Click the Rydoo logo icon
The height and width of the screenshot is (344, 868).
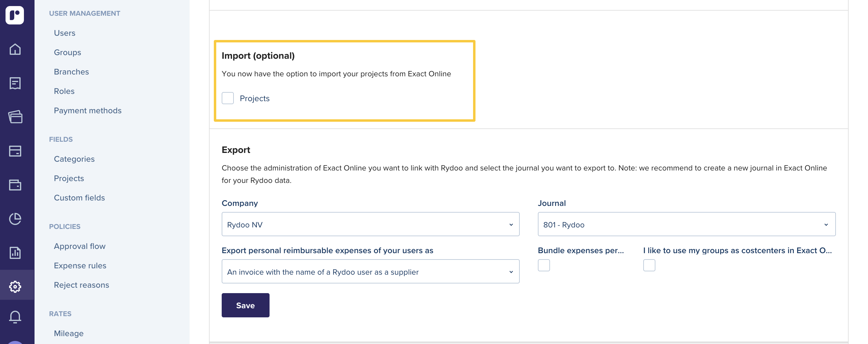(x=15, y=15)
